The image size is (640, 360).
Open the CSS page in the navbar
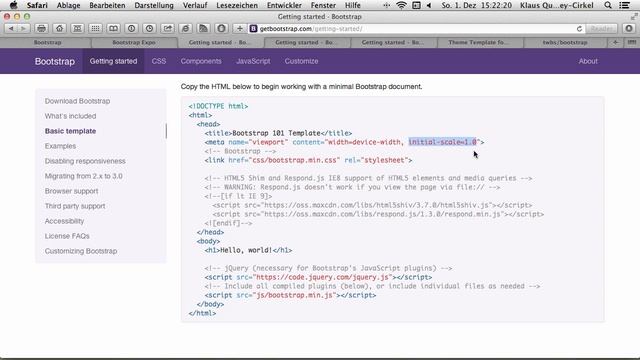pos(159,61)
